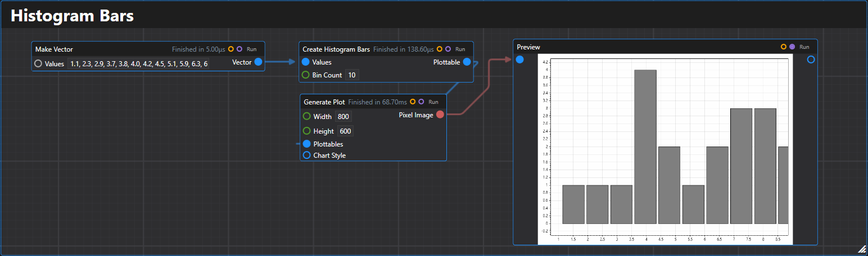
Task: Select the Preview node title
Action: [x=528, y=47]
